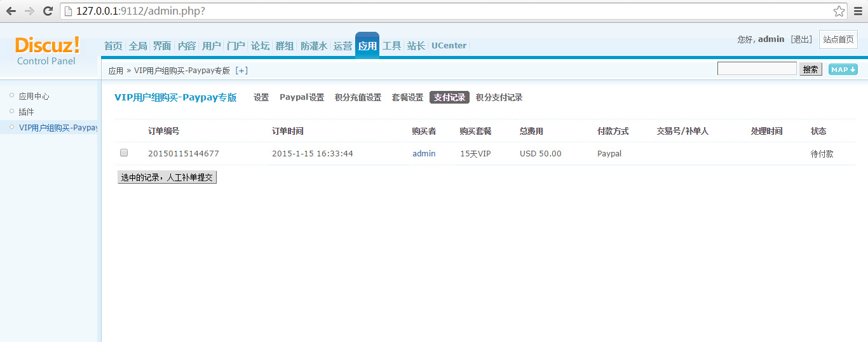Screen dimensions: 868x342
Task: Click the 购买套餐 column header
Action: [475, 131]
